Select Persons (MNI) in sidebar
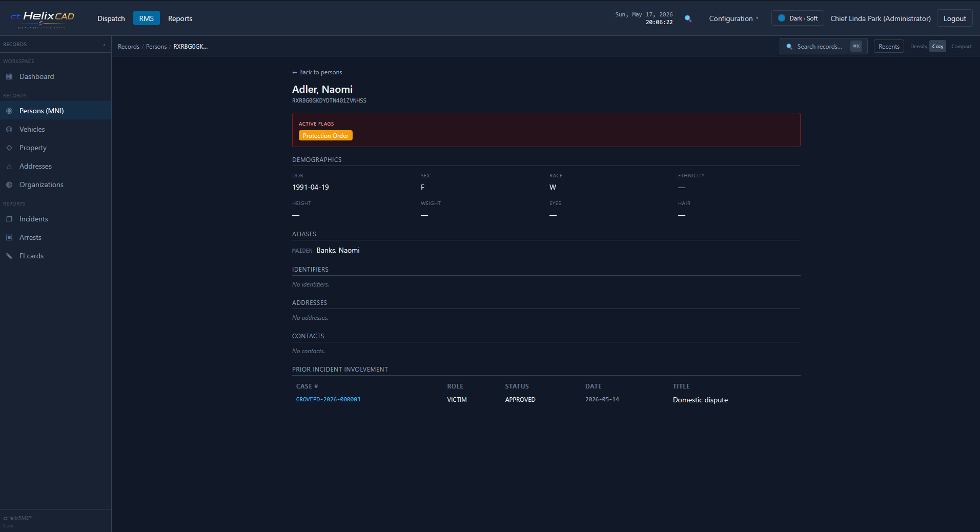This screenshot has width=980, height=532. coord(55,111)
